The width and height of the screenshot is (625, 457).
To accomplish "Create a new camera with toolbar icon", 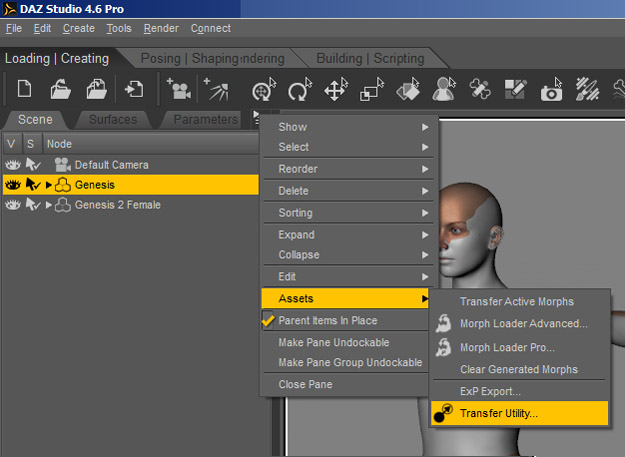I will point(179,88).
